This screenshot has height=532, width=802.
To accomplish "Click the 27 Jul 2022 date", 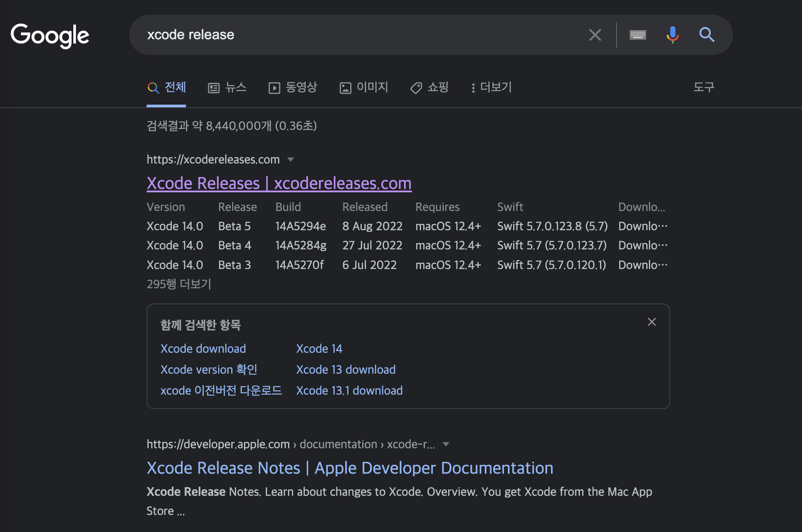I will 373,246.
